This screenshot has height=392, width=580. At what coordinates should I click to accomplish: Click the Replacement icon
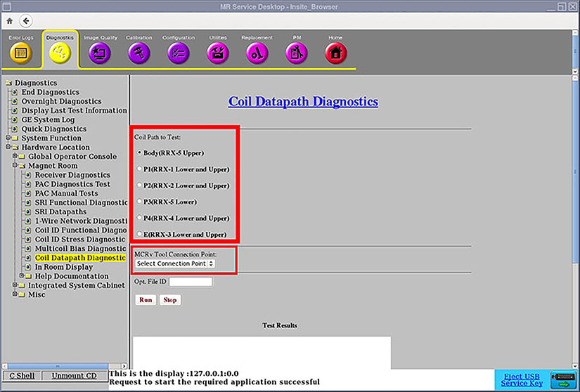[257, 52]
